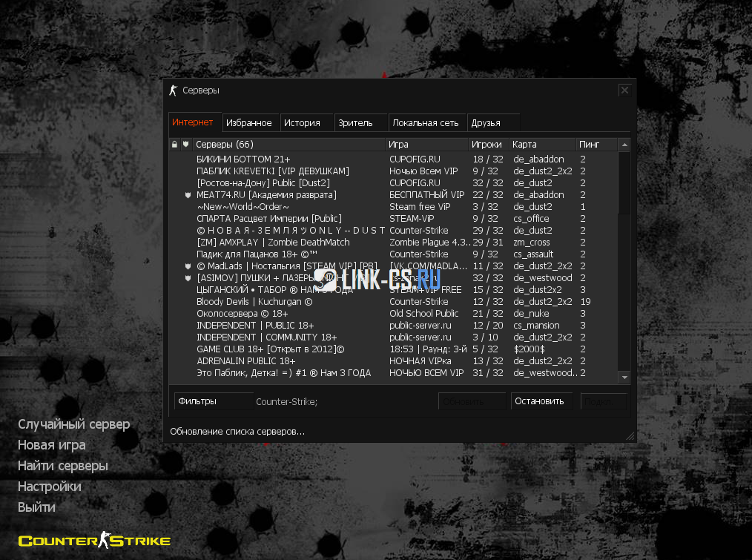Select server MadLads | Ностальгия
Image resolution: width=752 pixels, height=560 pixels.
(393, 266)
